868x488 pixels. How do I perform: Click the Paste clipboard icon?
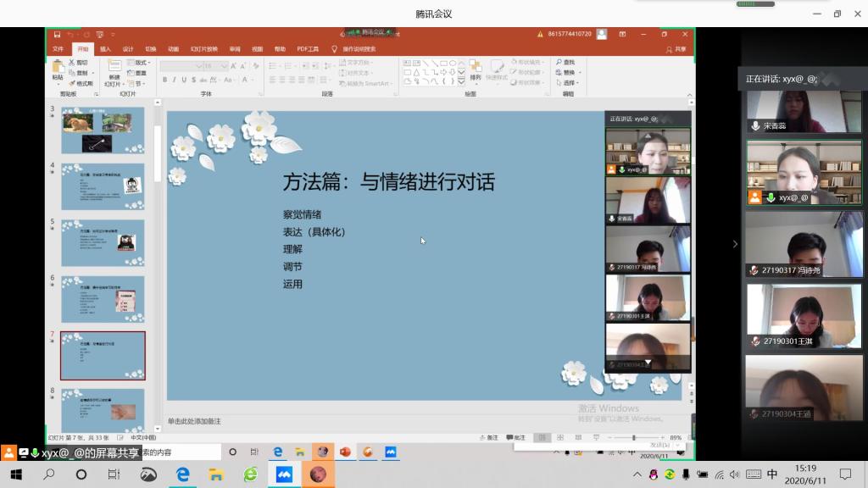pyautogui.click(x=58, y=68)
